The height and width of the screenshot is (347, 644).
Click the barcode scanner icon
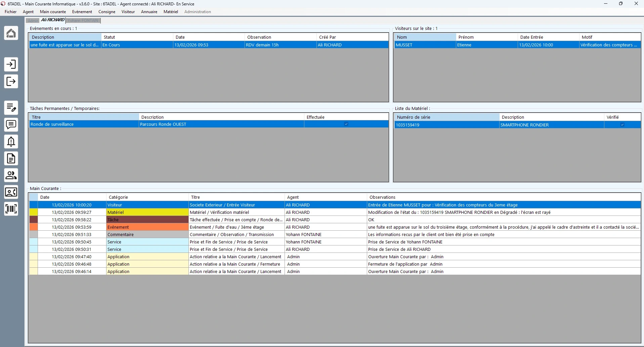pyautogui.click(x=11, y=209)
